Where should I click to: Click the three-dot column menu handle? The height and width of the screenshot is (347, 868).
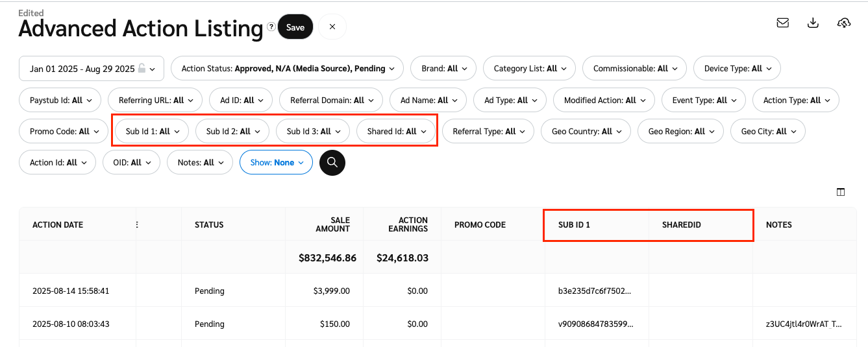tap(137, 225)
